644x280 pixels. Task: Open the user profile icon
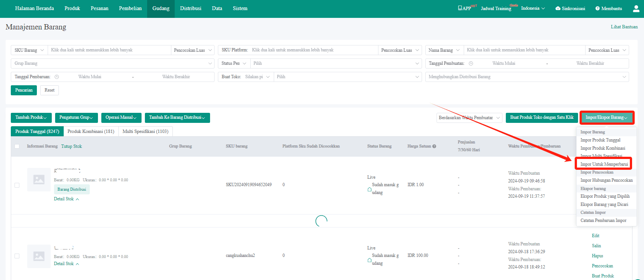coord(636,9)
